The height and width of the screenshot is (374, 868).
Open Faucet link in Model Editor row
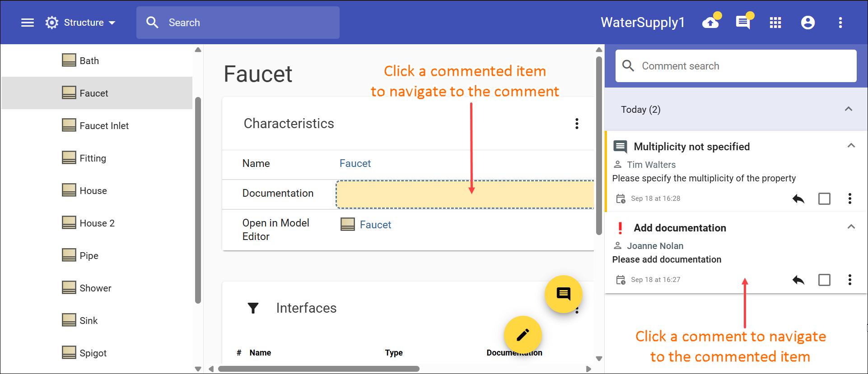(375, 225)
